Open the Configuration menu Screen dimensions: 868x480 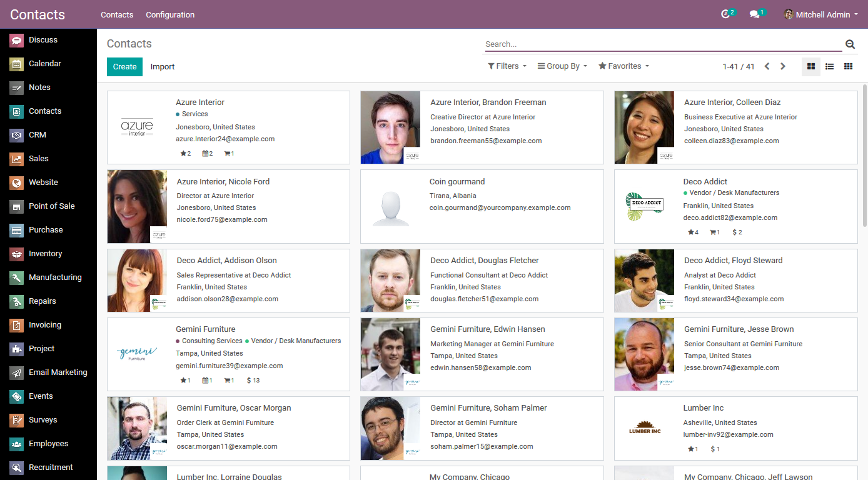[x=170, y=14]
